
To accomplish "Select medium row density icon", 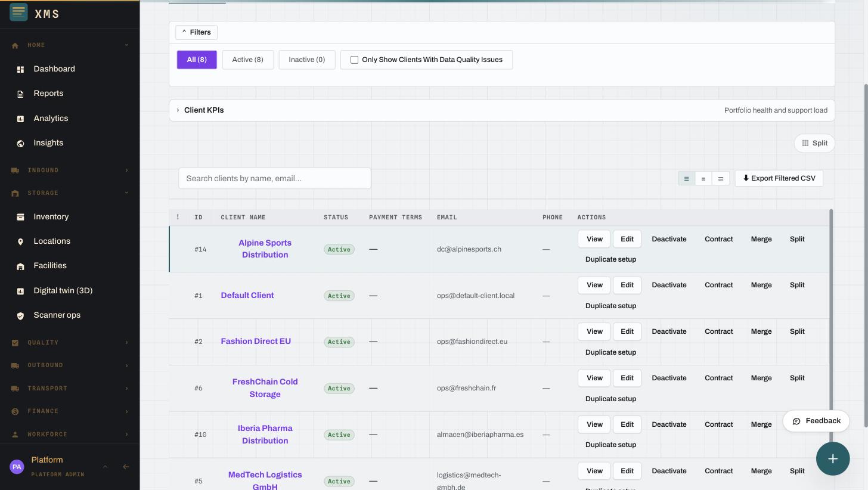I will (703, 178).
